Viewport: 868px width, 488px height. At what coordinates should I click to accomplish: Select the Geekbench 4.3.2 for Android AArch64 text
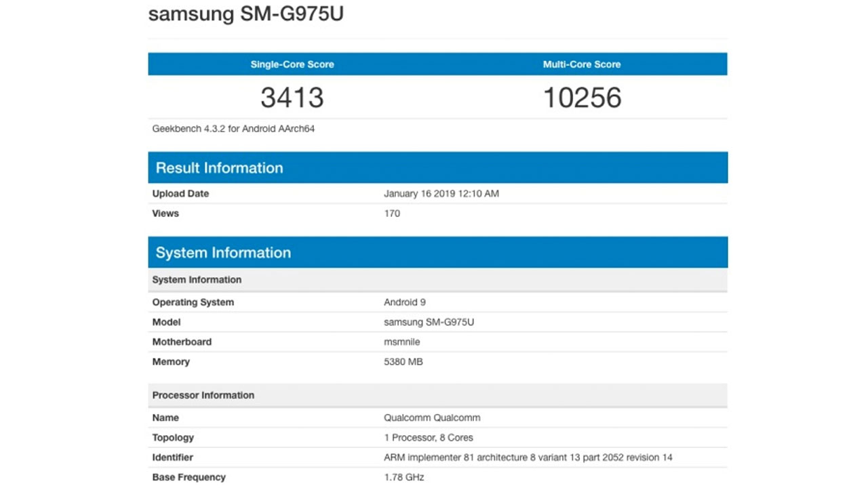233,128
